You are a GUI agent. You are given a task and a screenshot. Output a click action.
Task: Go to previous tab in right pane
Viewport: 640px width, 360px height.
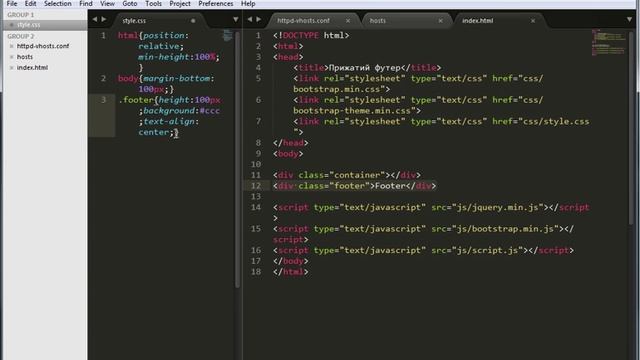click(x=250, y=19)
